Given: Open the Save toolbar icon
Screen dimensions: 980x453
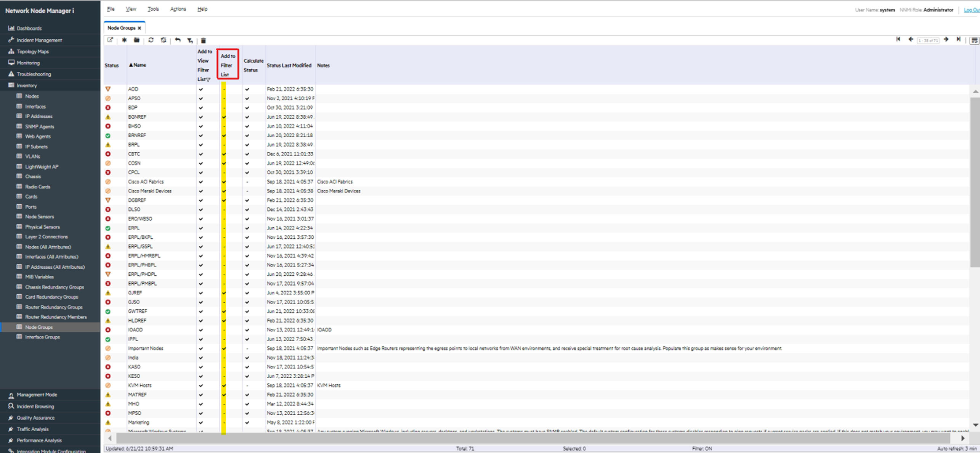Looking at the screenshot, I should click(136, 40).
